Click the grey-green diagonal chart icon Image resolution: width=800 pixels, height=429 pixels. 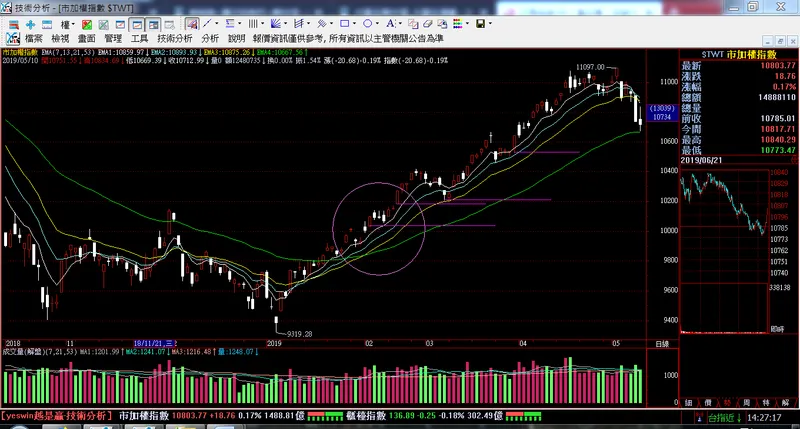(x=104, y=24)
